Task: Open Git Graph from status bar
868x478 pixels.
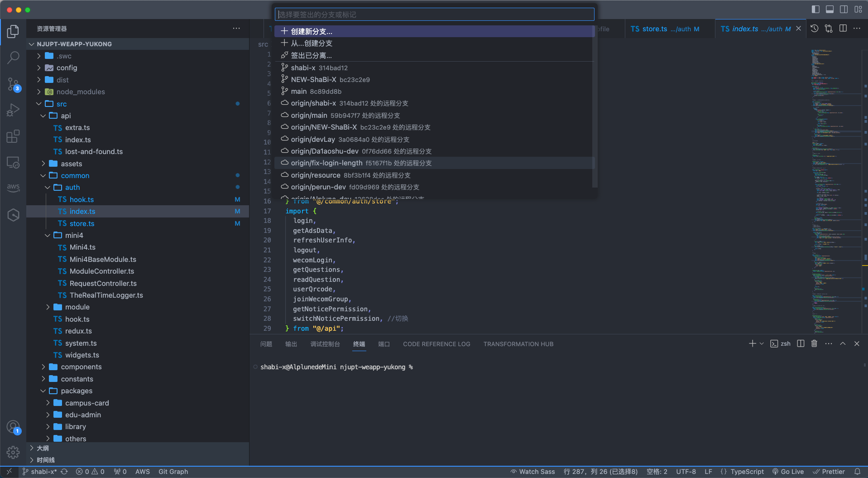Action: 173,472
